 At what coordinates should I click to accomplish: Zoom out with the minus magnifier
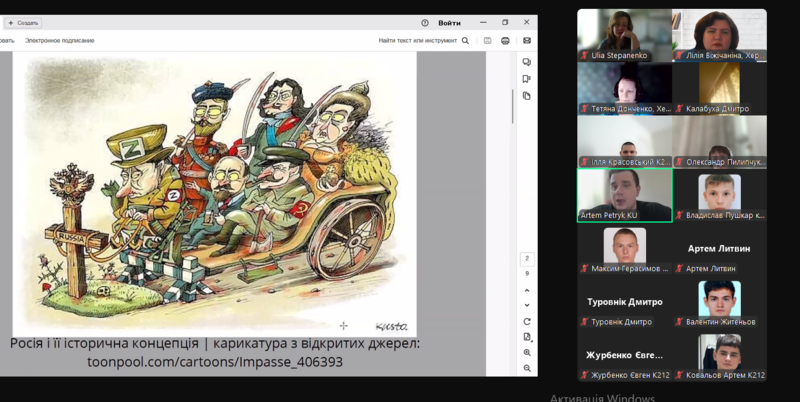point(527,368)
